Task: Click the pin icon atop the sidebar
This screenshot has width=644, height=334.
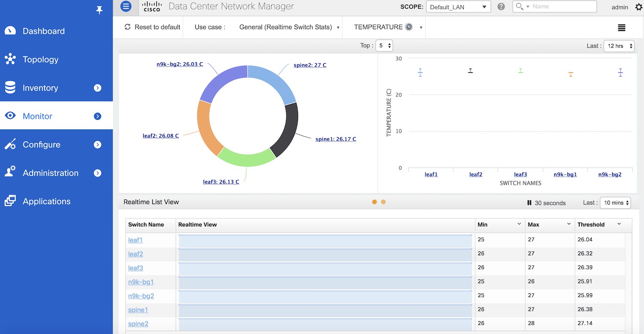Action: coord(99,10)
